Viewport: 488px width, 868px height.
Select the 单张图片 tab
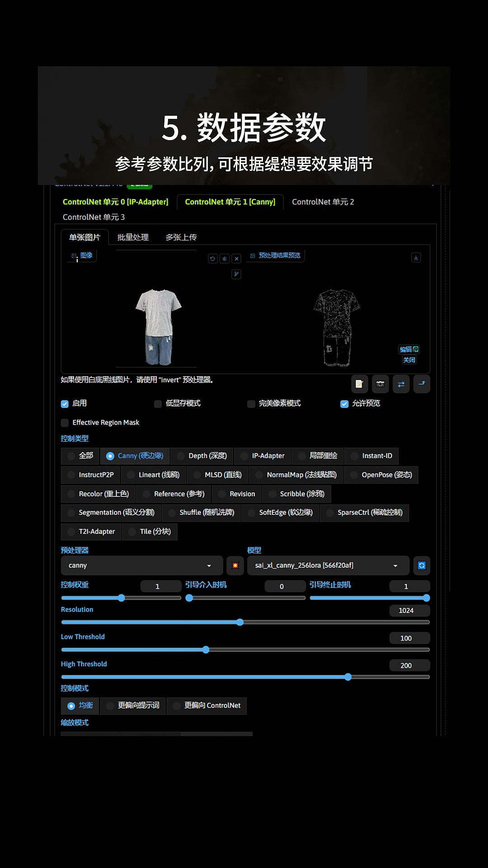coord(84,237)
